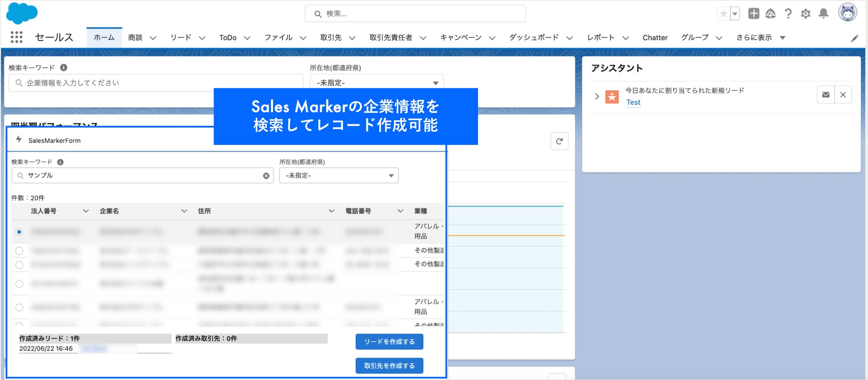Select the second result row radio button
Screen dimensions: 868x380
(19, 251)
